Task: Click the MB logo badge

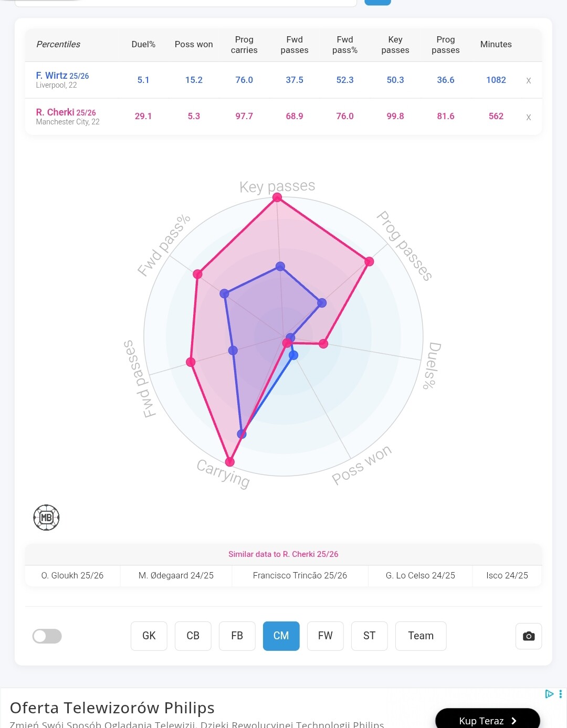Action: coord(46,518)
